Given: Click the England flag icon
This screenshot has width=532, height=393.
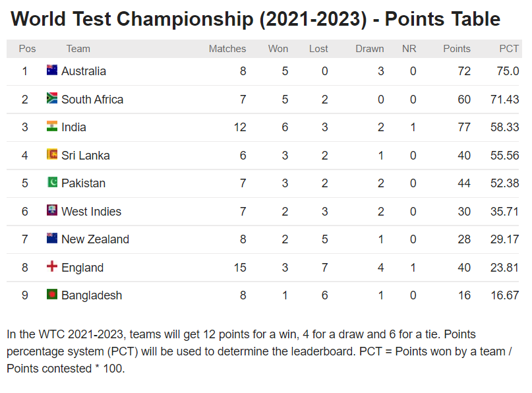Looking at the screenshot, I should click(52, 266).
